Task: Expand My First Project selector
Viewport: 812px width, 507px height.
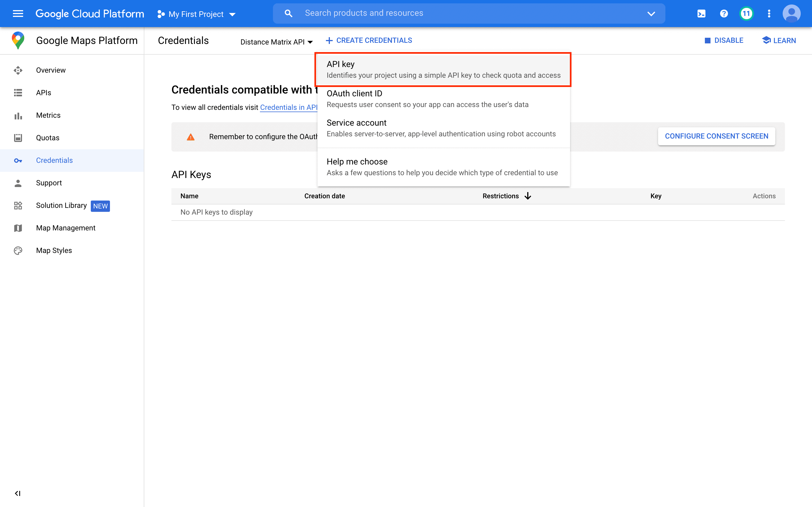Action: click(x=197, y=14)
